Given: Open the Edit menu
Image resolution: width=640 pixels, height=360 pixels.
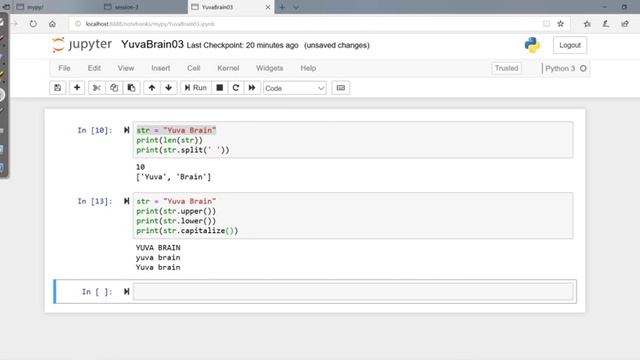Looking at the screenshot, I should pos(94,68).
